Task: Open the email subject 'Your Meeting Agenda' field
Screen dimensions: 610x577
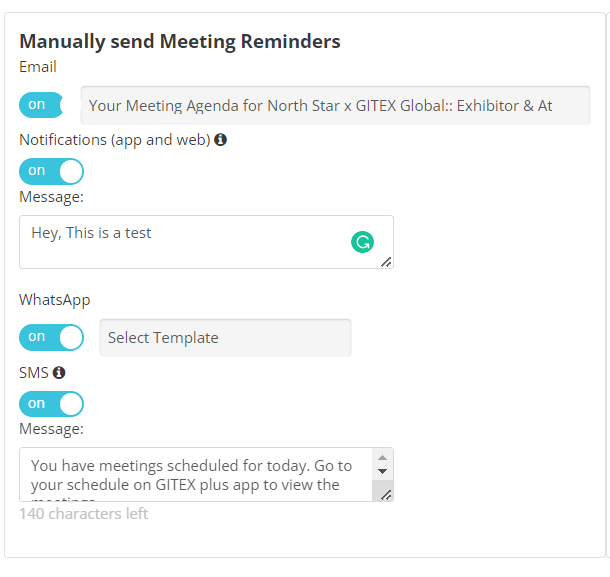Action: click(335, 105)
